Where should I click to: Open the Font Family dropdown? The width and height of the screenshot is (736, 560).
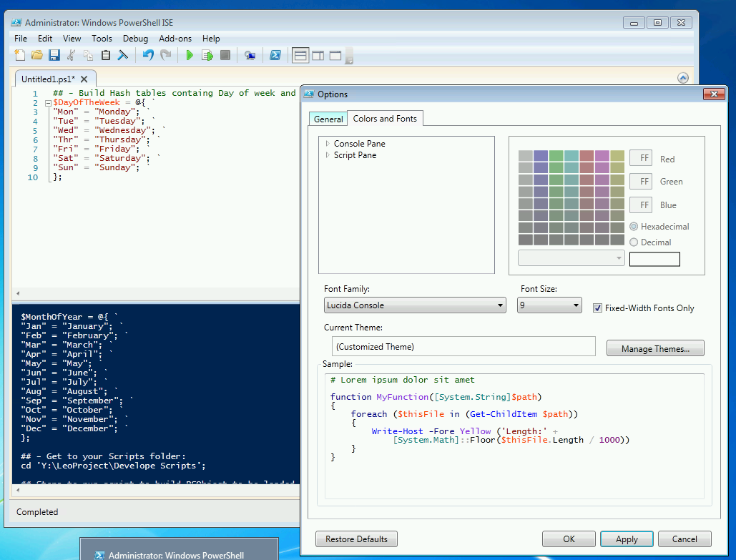pos(415,305)
